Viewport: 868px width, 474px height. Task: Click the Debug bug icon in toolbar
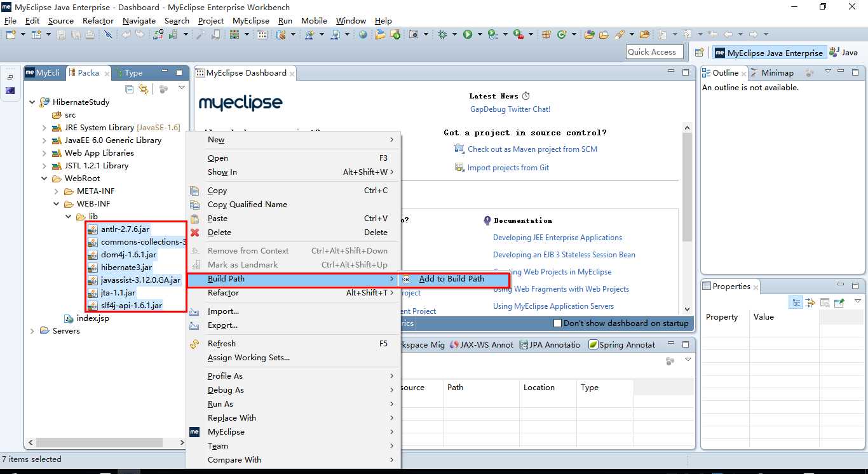443,34
